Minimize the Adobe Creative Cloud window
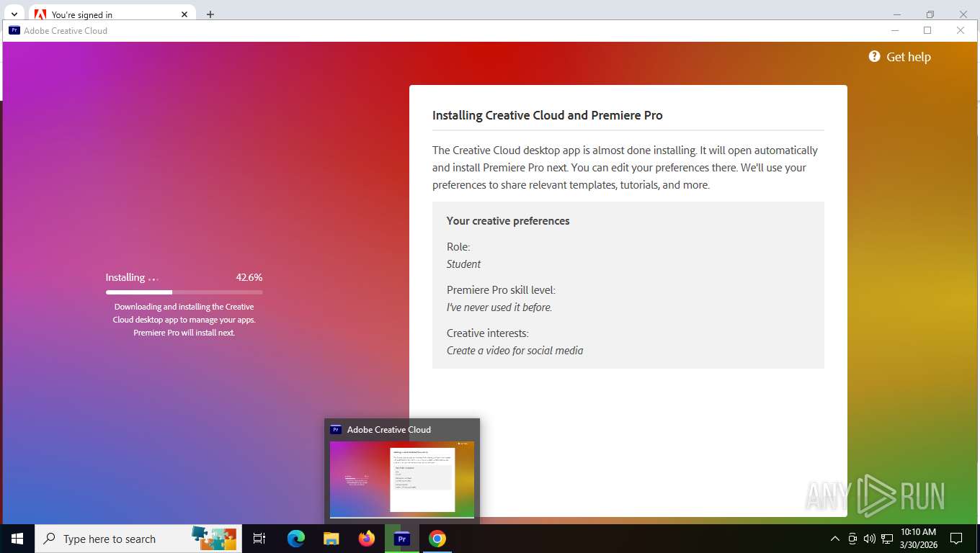 pos(895,30)
